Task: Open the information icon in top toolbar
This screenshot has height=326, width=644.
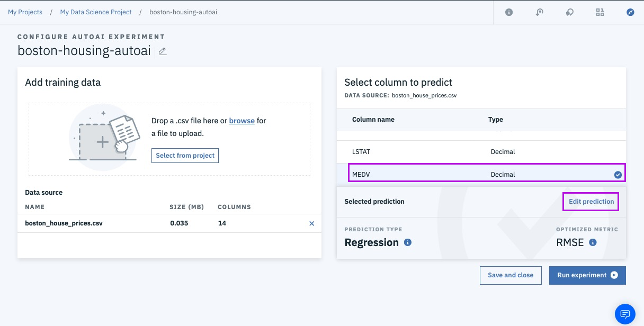Action: [509, 12]
